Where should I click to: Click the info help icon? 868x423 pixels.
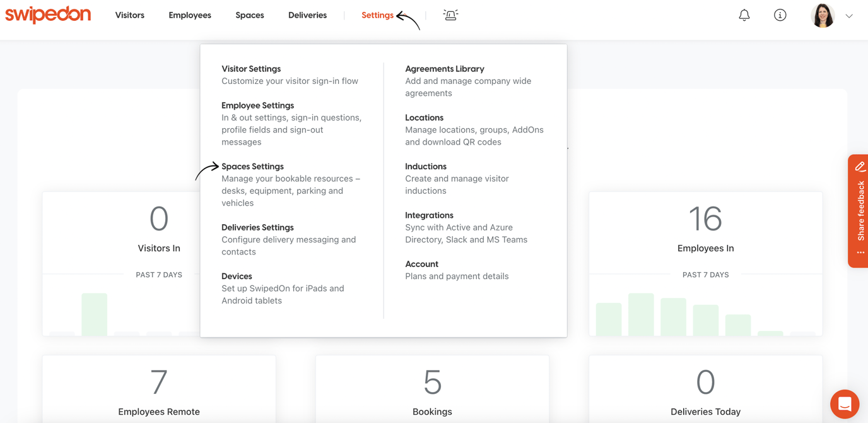point(780,15)
